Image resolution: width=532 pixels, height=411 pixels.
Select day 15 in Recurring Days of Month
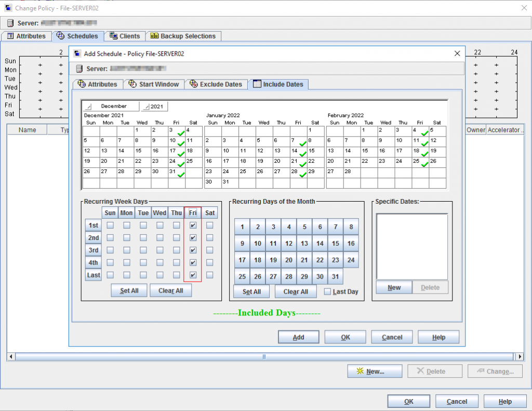click(335, 243)
